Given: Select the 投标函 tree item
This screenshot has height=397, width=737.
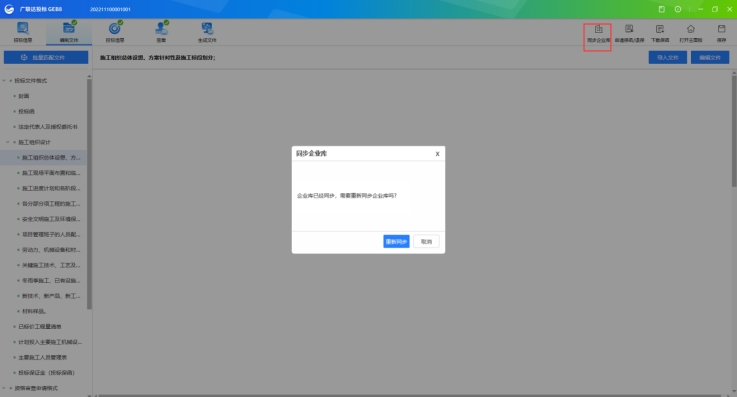Looking at the screenshot, I should pyautogui.click(x=26, y=111).
